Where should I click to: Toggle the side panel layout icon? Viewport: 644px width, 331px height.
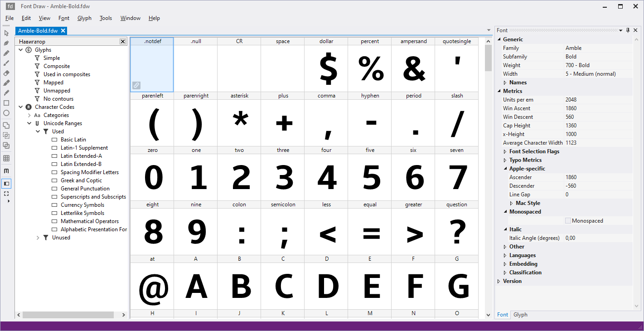point(6,184)
